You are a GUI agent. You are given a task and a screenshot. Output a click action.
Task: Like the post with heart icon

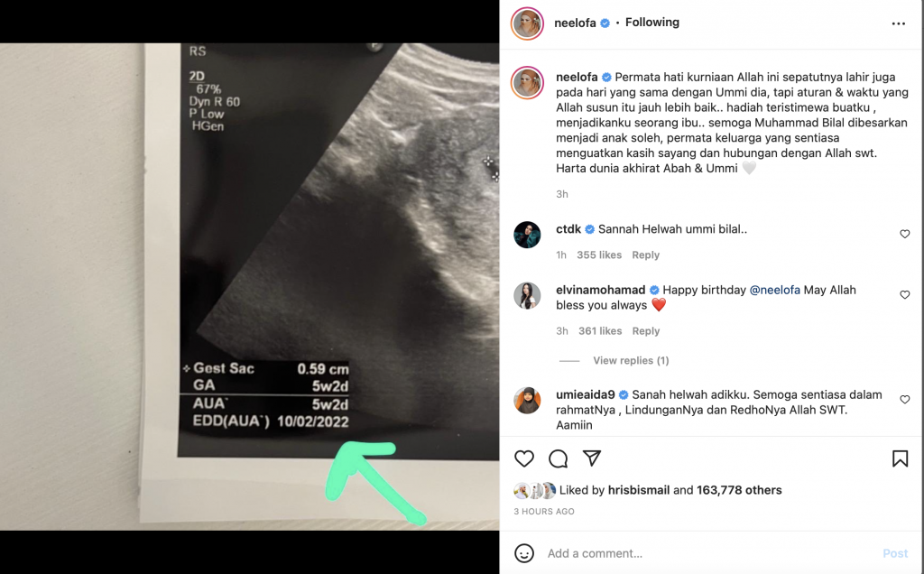pos(524,458)
